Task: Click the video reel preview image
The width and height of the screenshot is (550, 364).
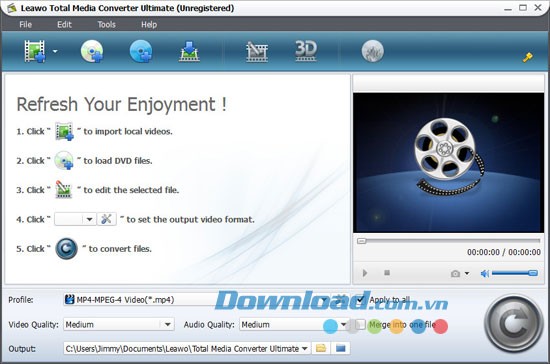Action: tap(449, 162)
